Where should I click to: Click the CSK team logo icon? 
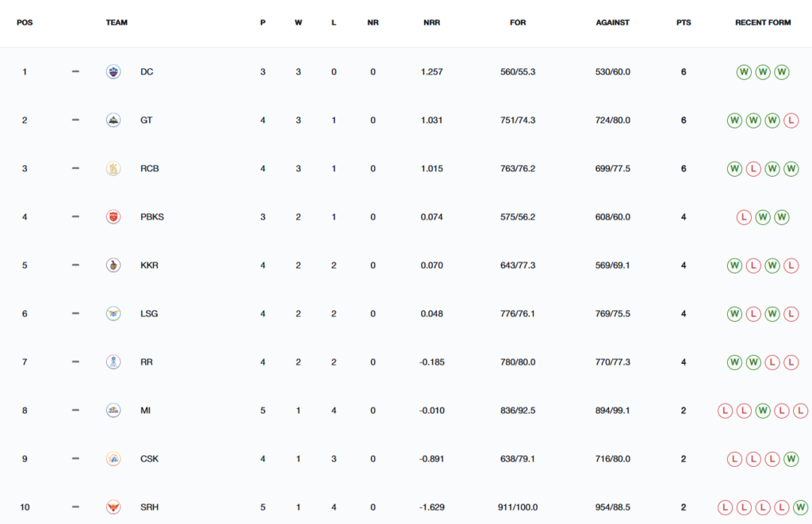tap(113, 459)
